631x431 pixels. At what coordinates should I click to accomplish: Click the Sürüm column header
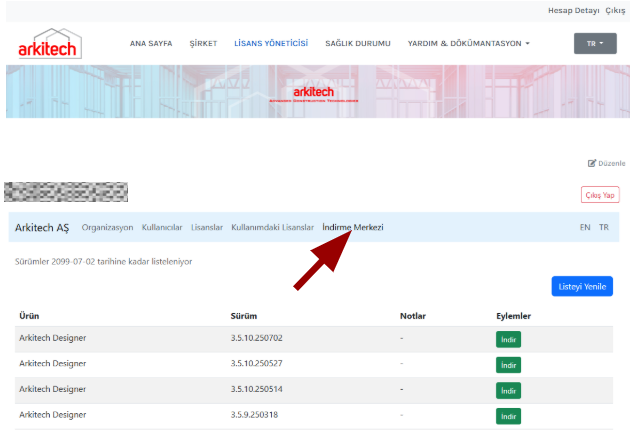pyautogui.click(x=244, y=316)
